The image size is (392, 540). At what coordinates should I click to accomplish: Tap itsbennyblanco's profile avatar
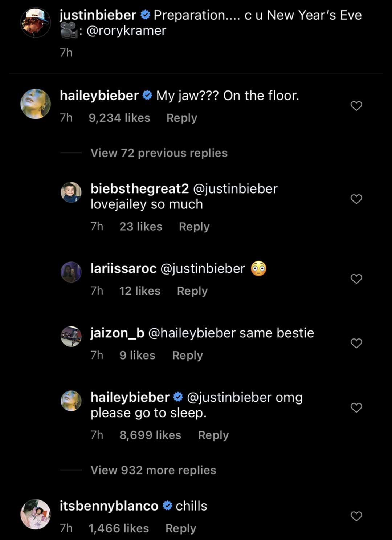(x=36, y=514)
